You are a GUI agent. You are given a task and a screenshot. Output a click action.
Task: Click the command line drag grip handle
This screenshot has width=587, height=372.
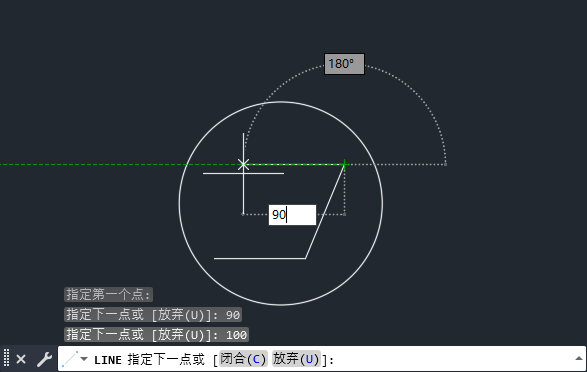[x=6, y=358]
